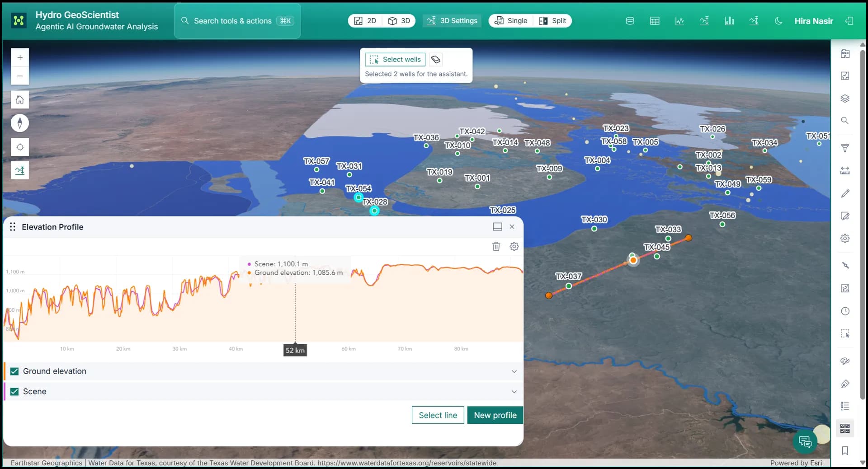The image size is (868, 469).
Task: Click the TX-028 selected well marker
Action: [x=374, y=211]
